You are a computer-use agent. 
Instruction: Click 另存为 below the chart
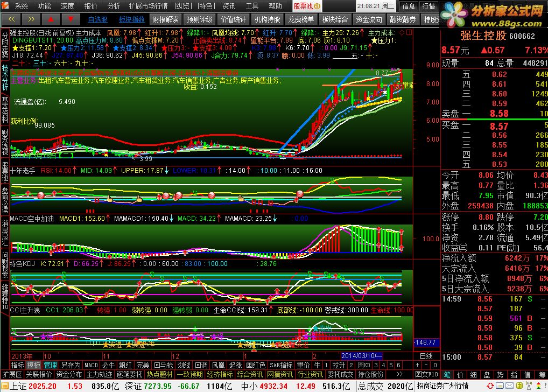(71, 365)
